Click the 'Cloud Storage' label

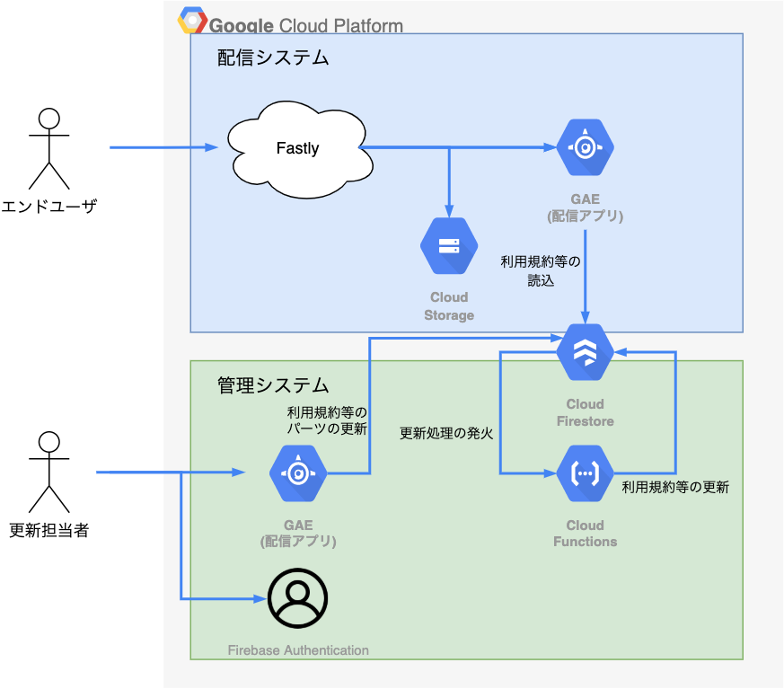tap(449, 306)
